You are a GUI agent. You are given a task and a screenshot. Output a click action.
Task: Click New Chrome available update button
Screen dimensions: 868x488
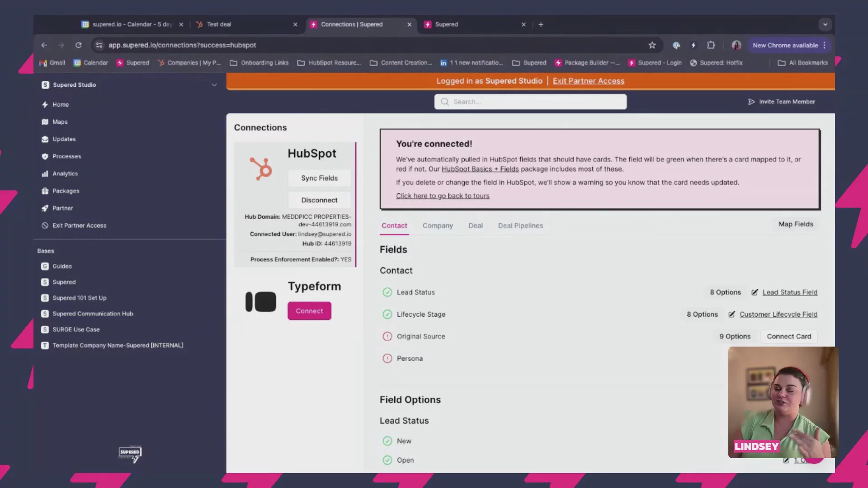[x=789, y=45]
